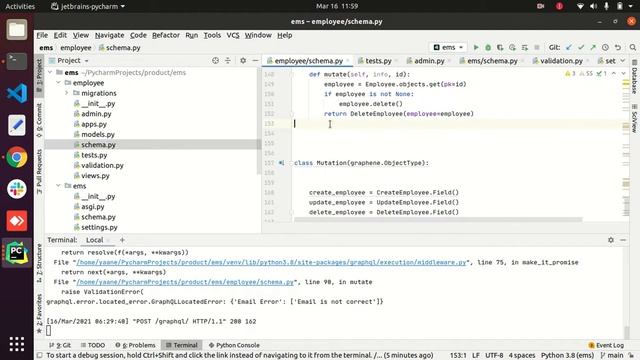The image size is (640, 360).
Task: Open Search Everywhere magnifier icon
Action: [633, 47]
